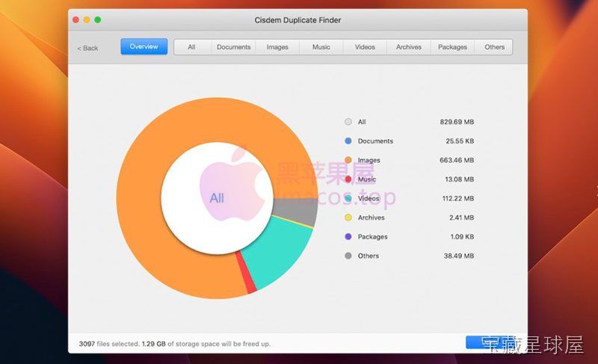598x364 pixels.
Task: Click the '3097 files selected' status text
Action: coord(109,344)
